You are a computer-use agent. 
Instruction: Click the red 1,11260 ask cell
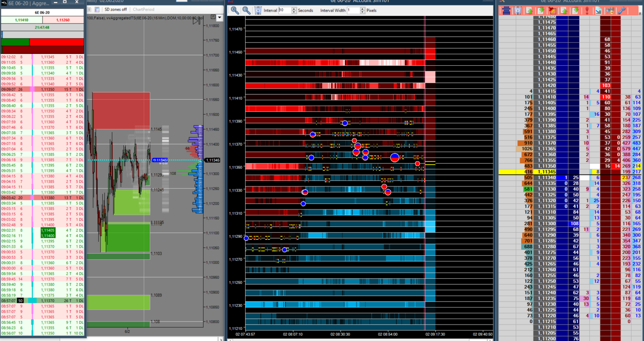[x=63, y=20]
